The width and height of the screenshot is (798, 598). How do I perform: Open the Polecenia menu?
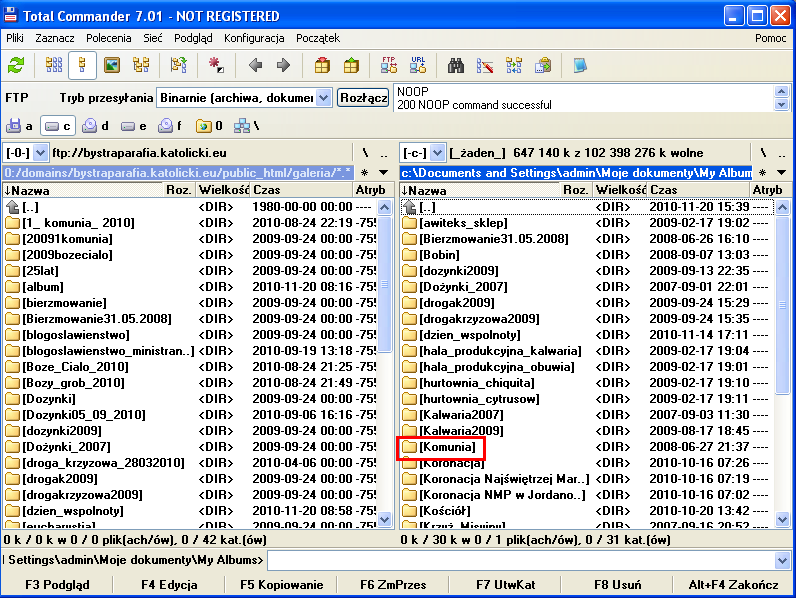108,38
